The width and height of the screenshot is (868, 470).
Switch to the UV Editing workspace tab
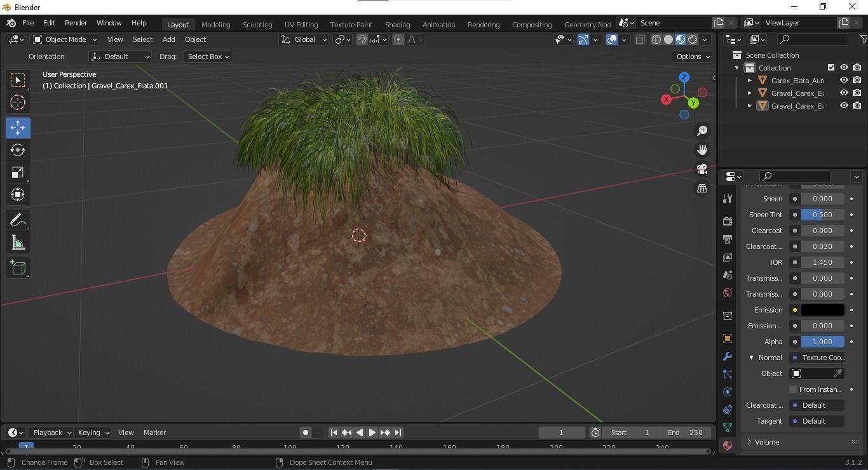pyautogui.click(x=301, y=24)
